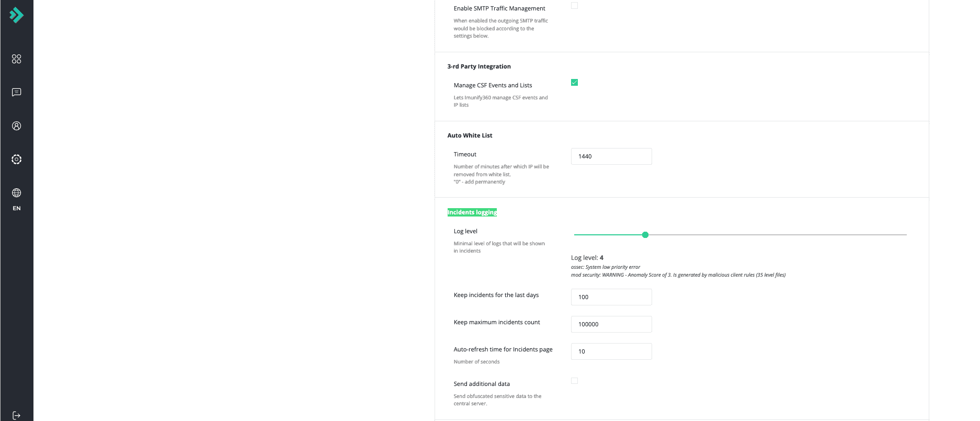Open the messages icon in sidebar
Screen dimensions: 980x421
17,93
